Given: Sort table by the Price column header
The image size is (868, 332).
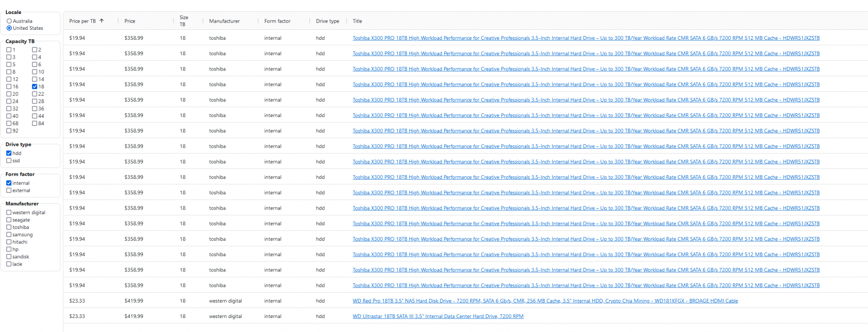Looking at the screenshot, I should click(x=130, y=21).
